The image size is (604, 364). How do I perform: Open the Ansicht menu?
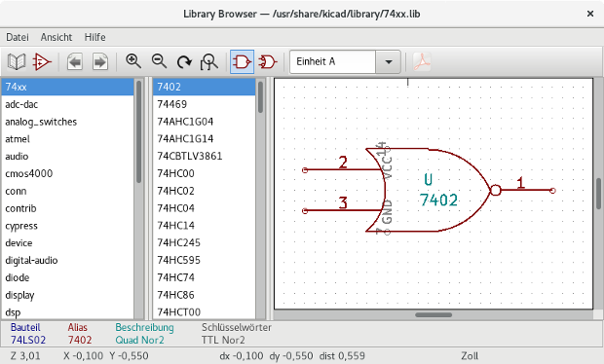pyautogui.click(x=57, y=37)
